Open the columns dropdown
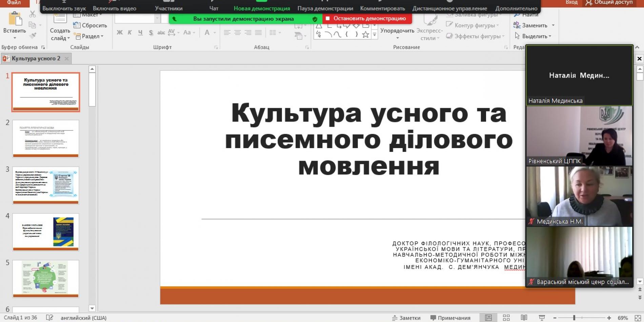This screenshot has width=644, height=322. click(x=275, y=33)
